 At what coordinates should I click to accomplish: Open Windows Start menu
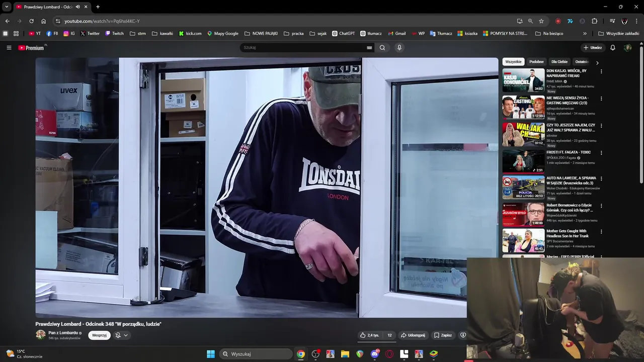pos(211,354)
